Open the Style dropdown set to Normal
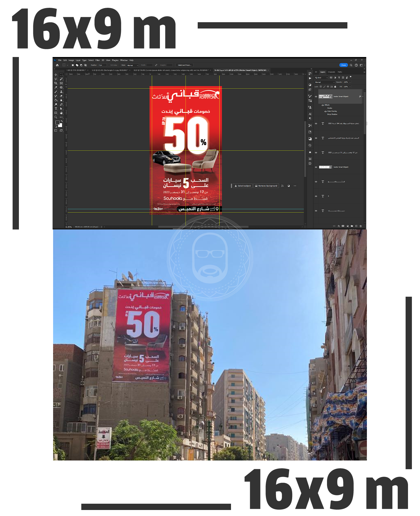Screen dimensions: 420x516 coord(132,65)
